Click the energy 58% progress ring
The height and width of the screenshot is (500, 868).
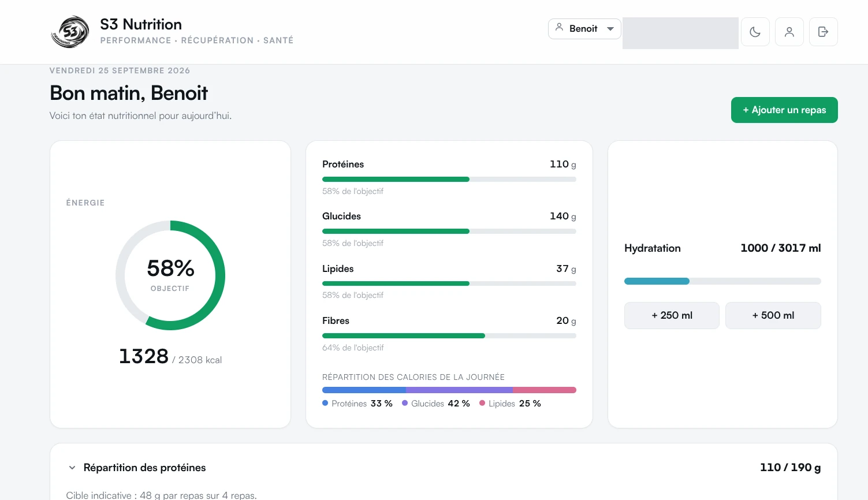(170, 275)
